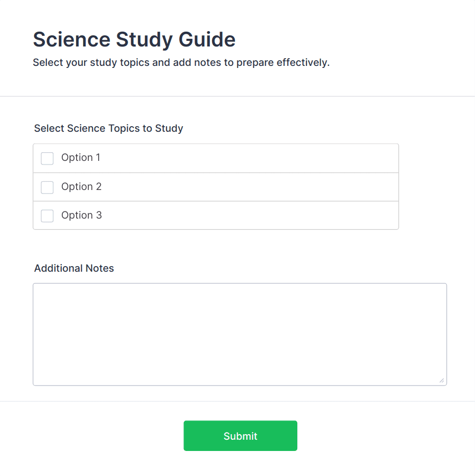Click the divider line above the Submit button
475x476 pixels.
coord(237,403)
